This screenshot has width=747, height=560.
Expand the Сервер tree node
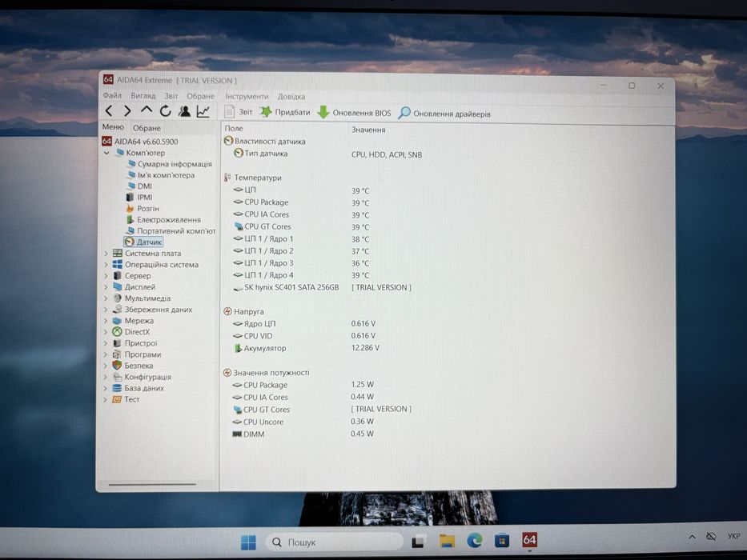click(x=106, y=276)
